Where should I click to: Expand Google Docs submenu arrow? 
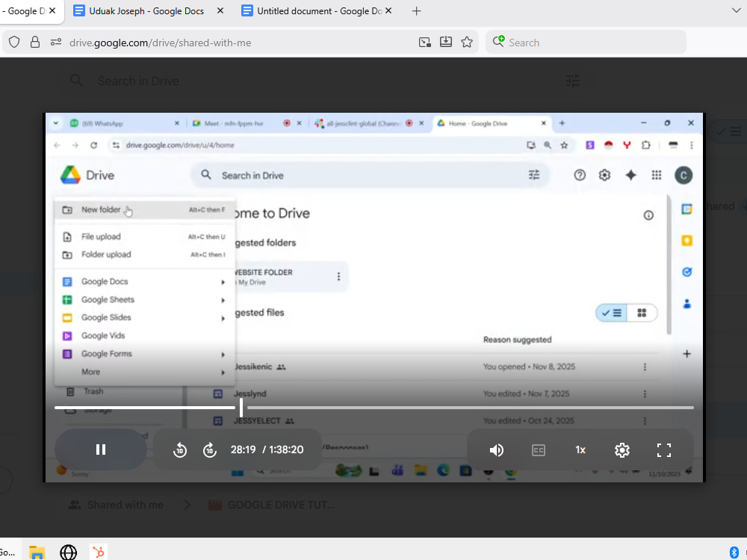[x=223, y=282]
